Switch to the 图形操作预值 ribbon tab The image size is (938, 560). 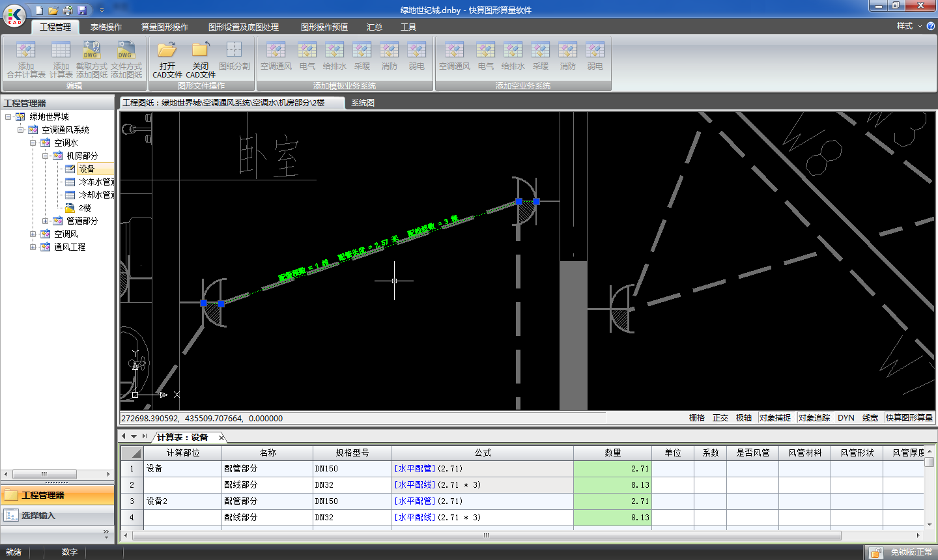(324, 27)
